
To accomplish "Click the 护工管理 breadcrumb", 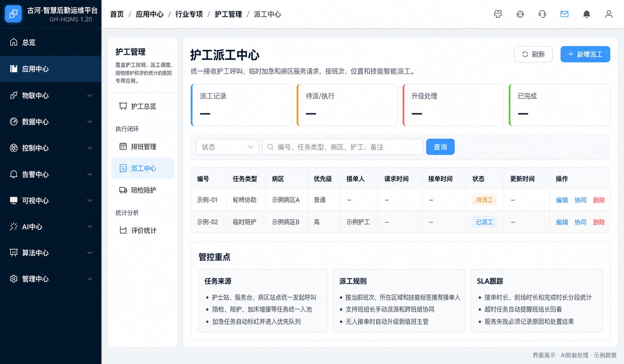I will (x=228, y=14).
